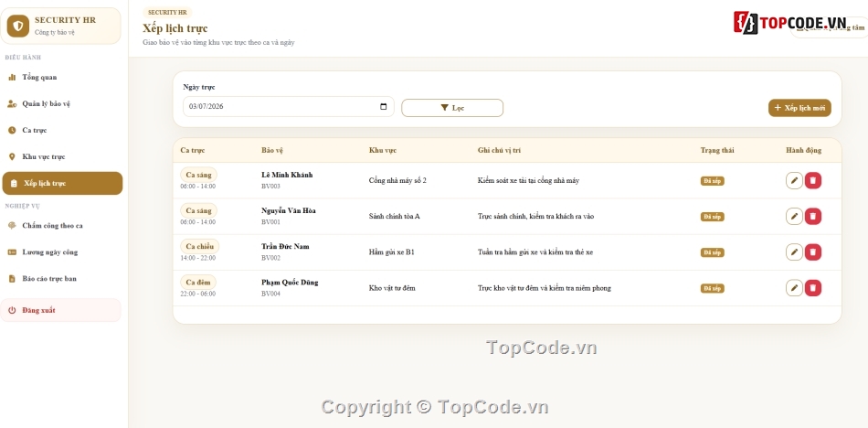
Task: Delete Lê Minh Khánh's schedule row
Action: click(812, 181)
